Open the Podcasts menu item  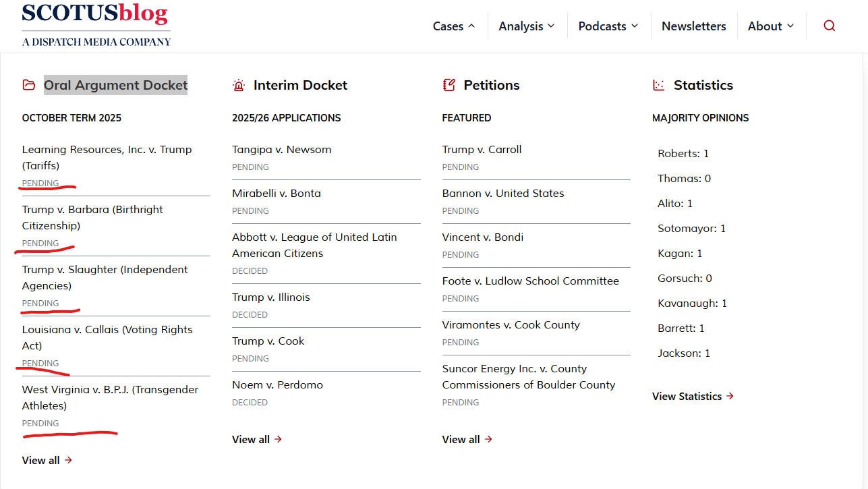602,26
